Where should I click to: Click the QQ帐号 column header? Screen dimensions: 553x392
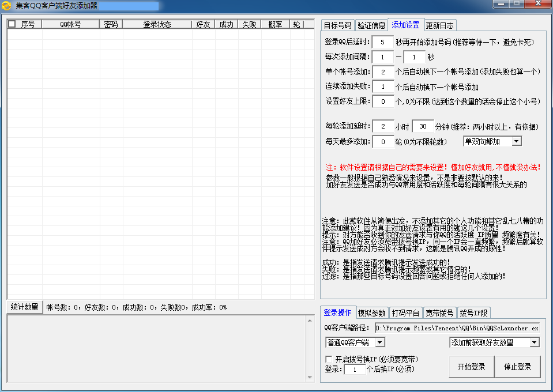[70, 24]
